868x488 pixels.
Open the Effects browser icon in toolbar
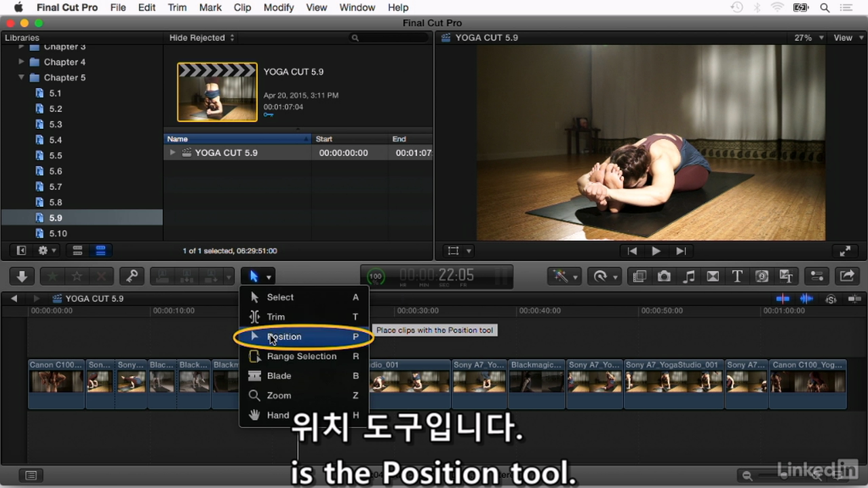click(639, 276)
